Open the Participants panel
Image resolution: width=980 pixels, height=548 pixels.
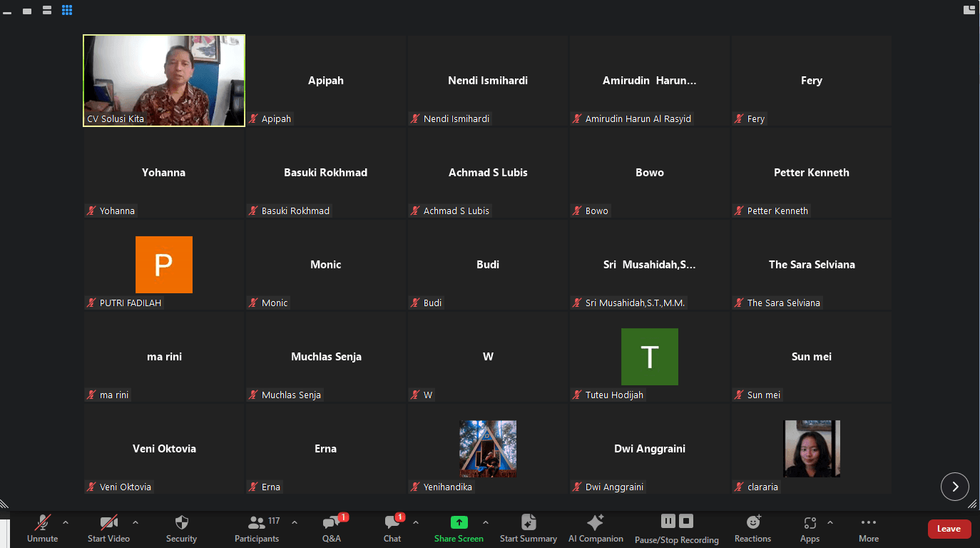click(x=257, y=528)
